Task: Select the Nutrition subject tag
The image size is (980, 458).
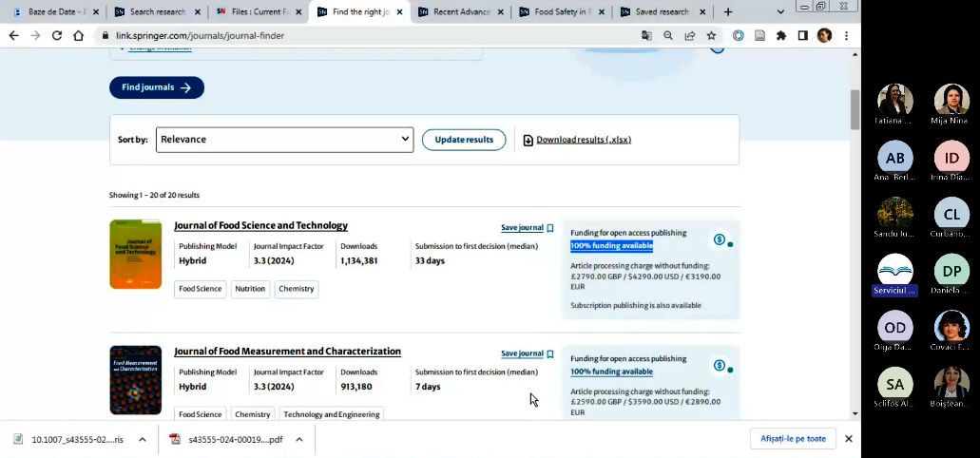Action: pyautogui.click(x=250, y=289)
